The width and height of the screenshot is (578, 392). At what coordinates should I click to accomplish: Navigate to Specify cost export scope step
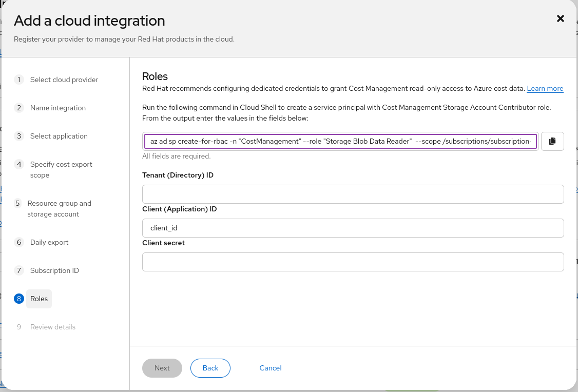[61, 169]
